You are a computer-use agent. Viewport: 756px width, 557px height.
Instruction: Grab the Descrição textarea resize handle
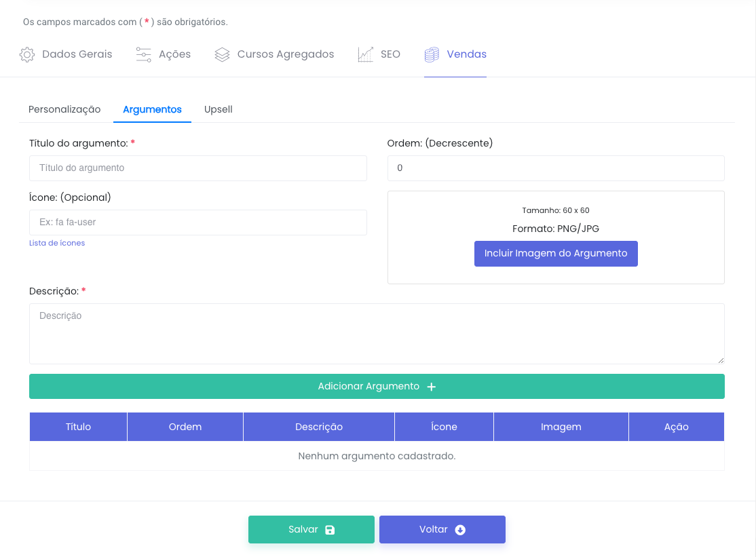point(721,360)
